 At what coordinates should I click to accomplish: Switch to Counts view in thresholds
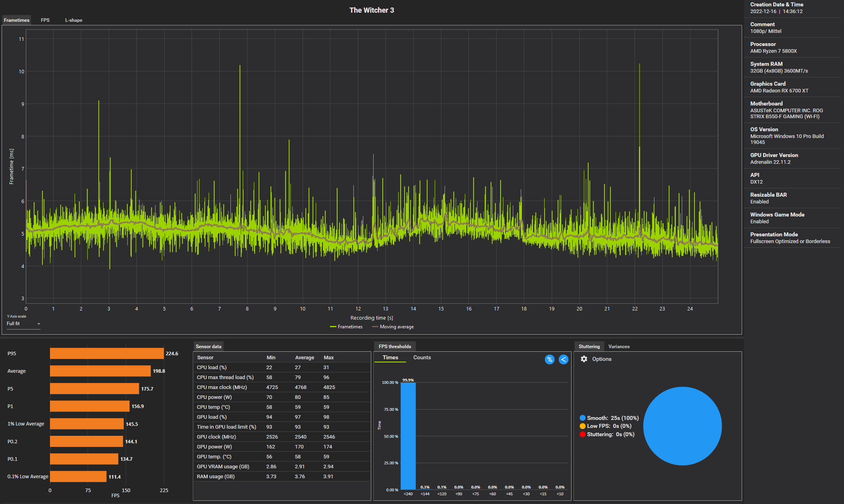click(422, 358)
